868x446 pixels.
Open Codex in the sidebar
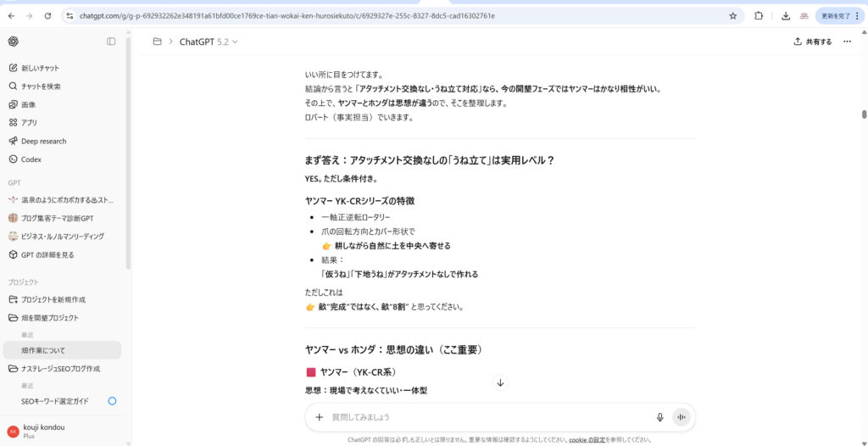[x=31, y=159]
